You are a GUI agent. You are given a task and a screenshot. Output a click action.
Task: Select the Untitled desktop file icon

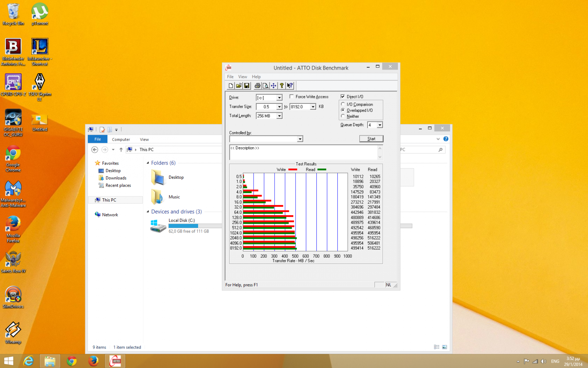tap(40, 123)
